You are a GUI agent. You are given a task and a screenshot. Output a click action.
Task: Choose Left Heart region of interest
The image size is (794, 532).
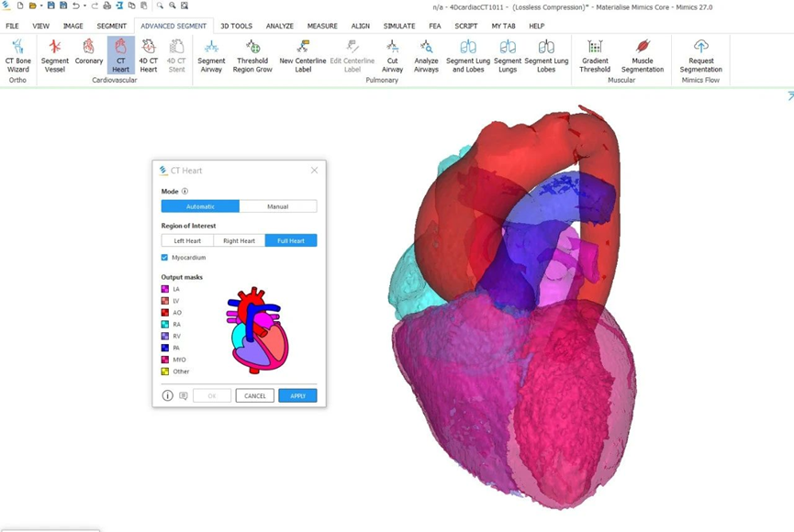(x=187, y=240)
